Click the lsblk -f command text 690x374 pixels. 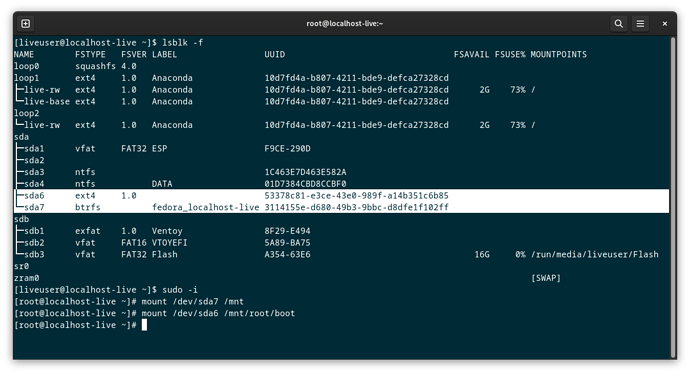click(x=183, y=43)
